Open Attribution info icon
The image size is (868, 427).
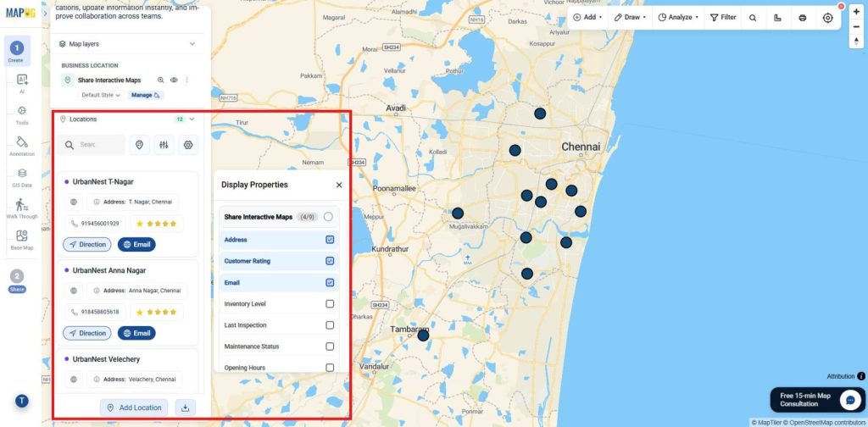point(861,376)
